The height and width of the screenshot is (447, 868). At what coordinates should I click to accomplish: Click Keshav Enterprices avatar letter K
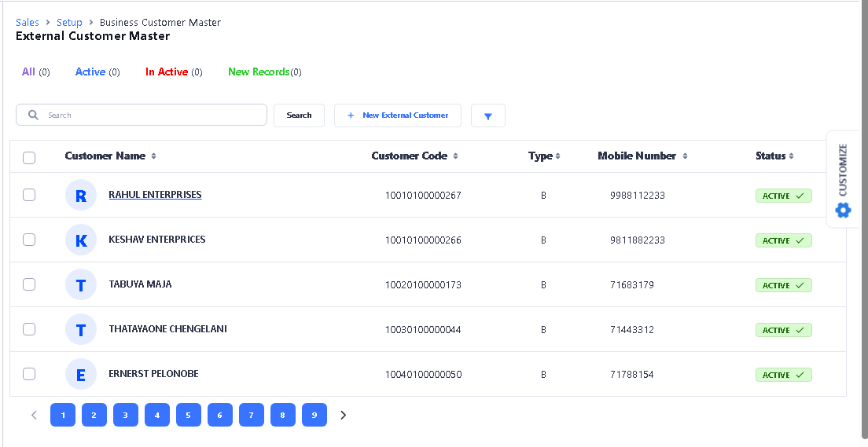[81, 240]
